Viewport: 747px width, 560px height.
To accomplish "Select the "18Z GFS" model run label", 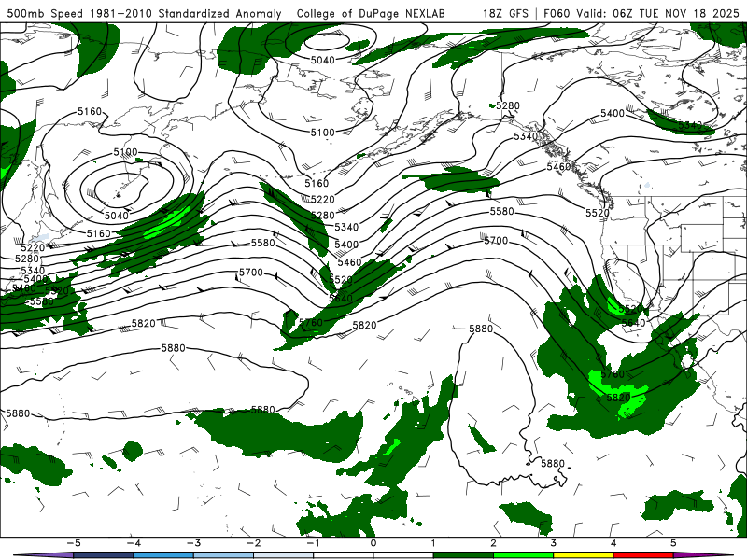I will (505, 13).
